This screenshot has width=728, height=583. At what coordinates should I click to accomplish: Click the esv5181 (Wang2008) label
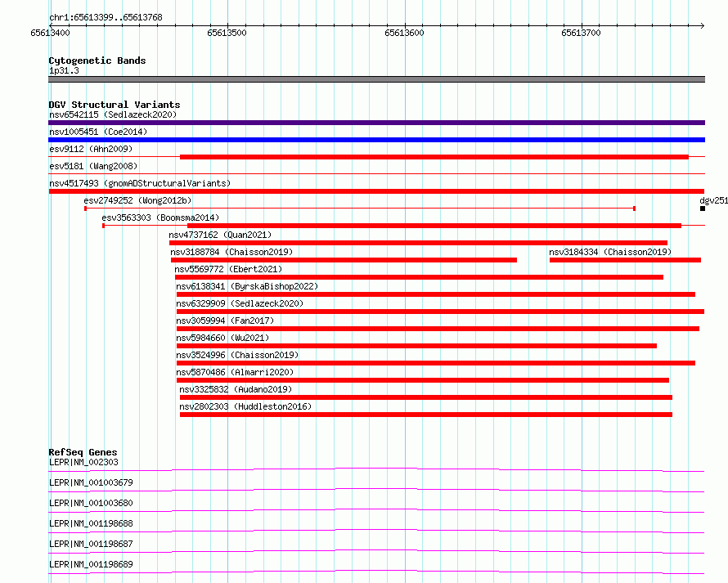click(x=93, y=166)
